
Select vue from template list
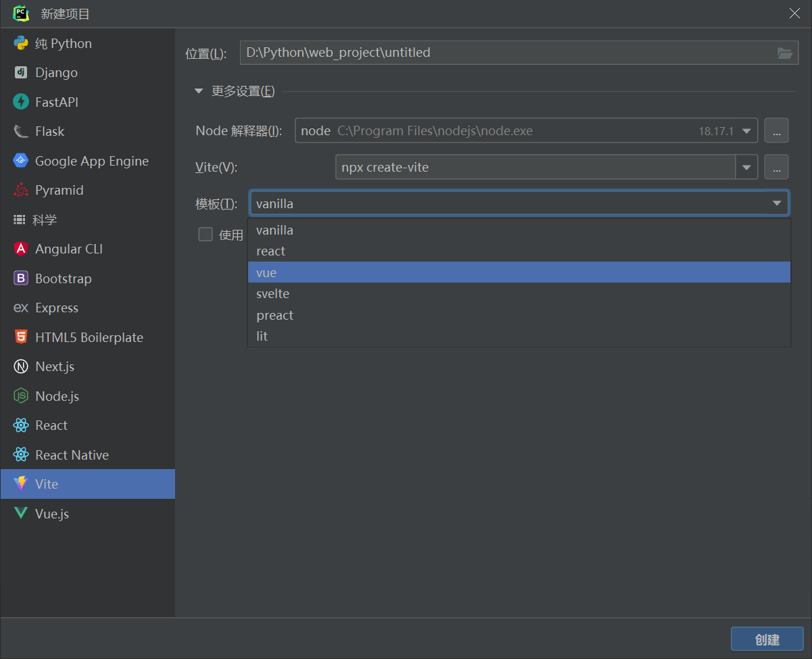click(x=519, y=272)
